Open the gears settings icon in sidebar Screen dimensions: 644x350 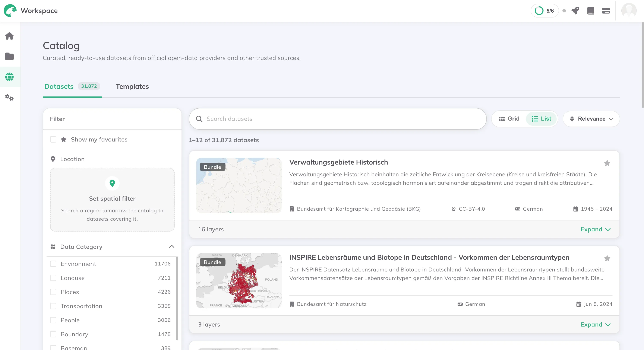pyautogui.click(x=9, y=97)
